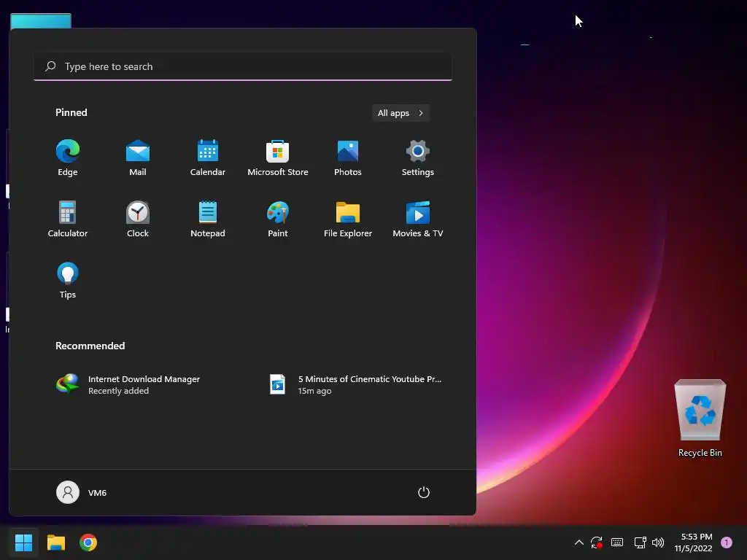
Task: Open the VM6 user account menu
Action: click(82, 492)
